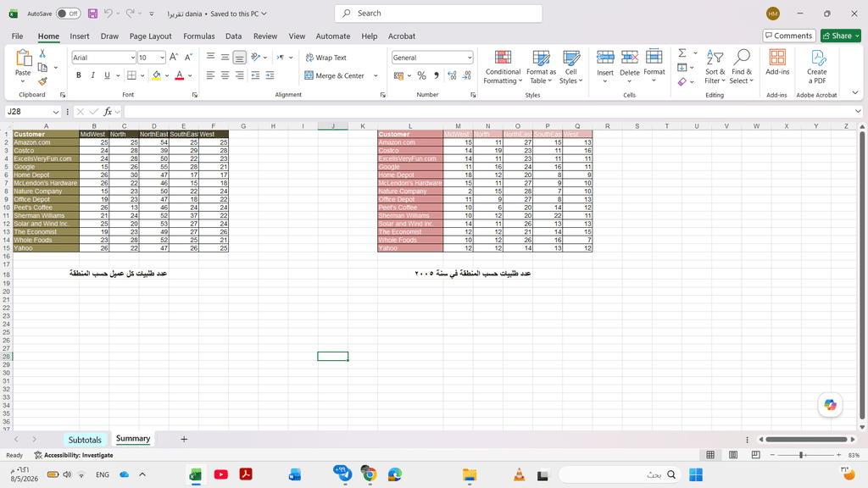Click Align Right icon
Viewport: 868px width, 488px height.
coord(239,75)
